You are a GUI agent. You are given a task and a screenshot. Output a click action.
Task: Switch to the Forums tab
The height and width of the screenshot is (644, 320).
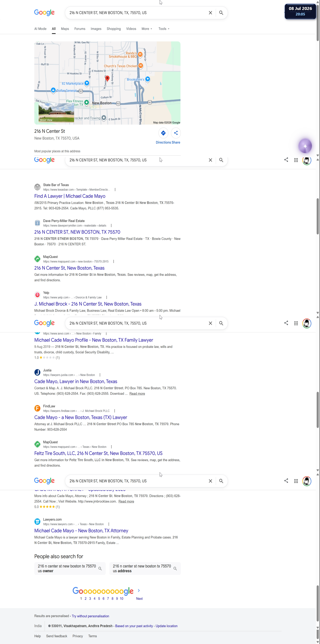tap(80, 29)
